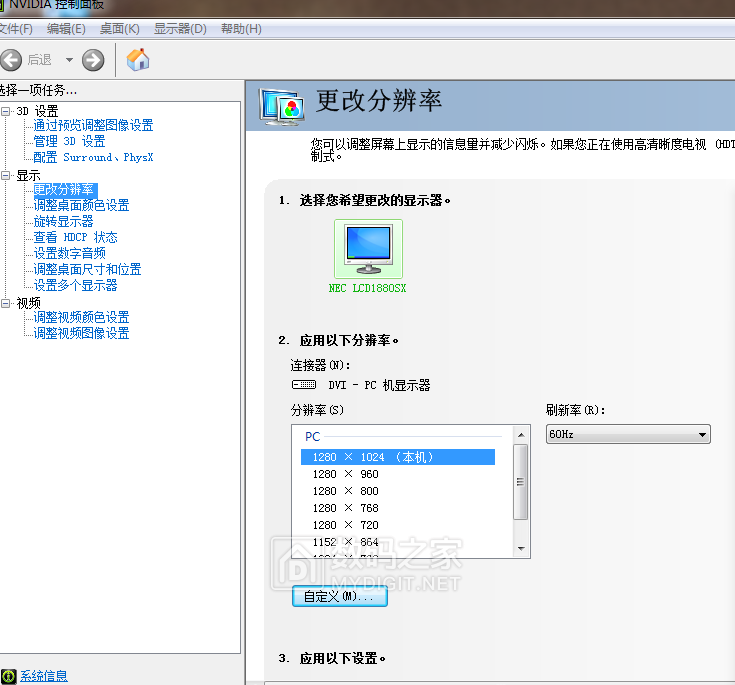
Task: Open the 60Hz refresh rate dropdown
Action: point(628,434)
